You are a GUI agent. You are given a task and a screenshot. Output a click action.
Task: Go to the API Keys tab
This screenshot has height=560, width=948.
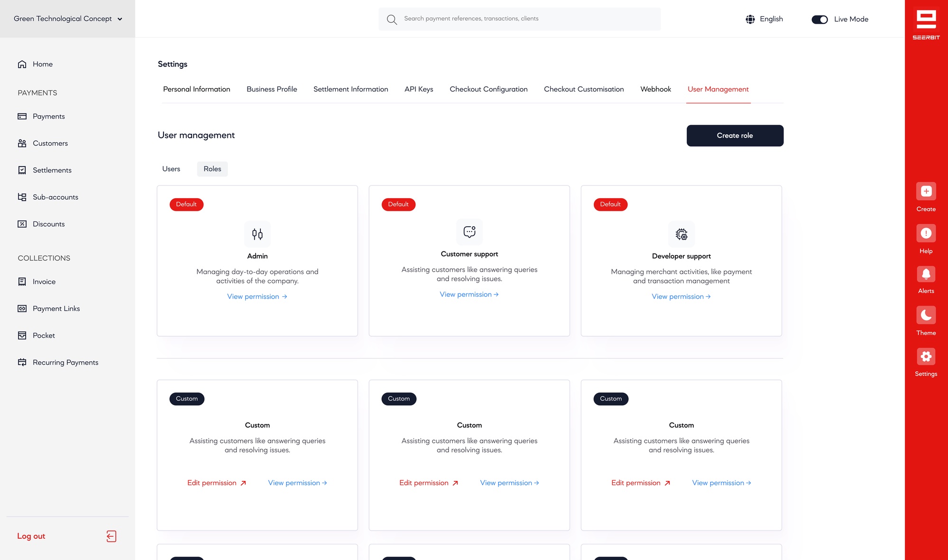(x=419, y=89)
